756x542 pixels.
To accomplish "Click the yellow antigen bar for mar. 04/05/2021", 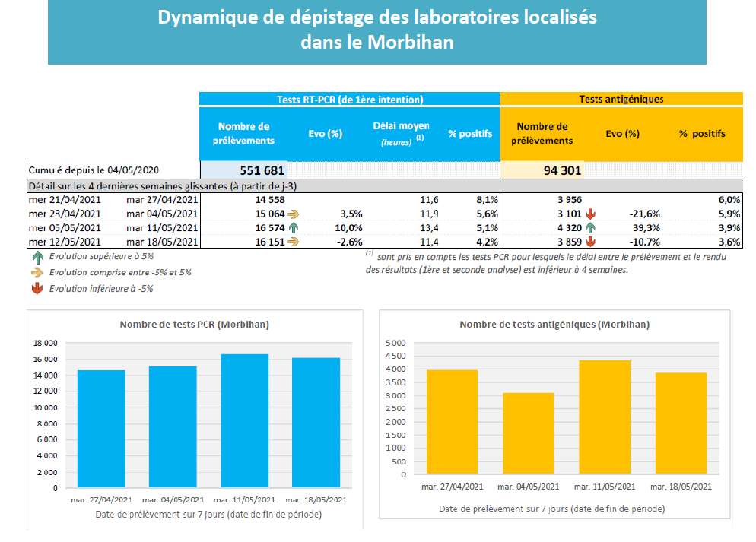I will point(528,433).
